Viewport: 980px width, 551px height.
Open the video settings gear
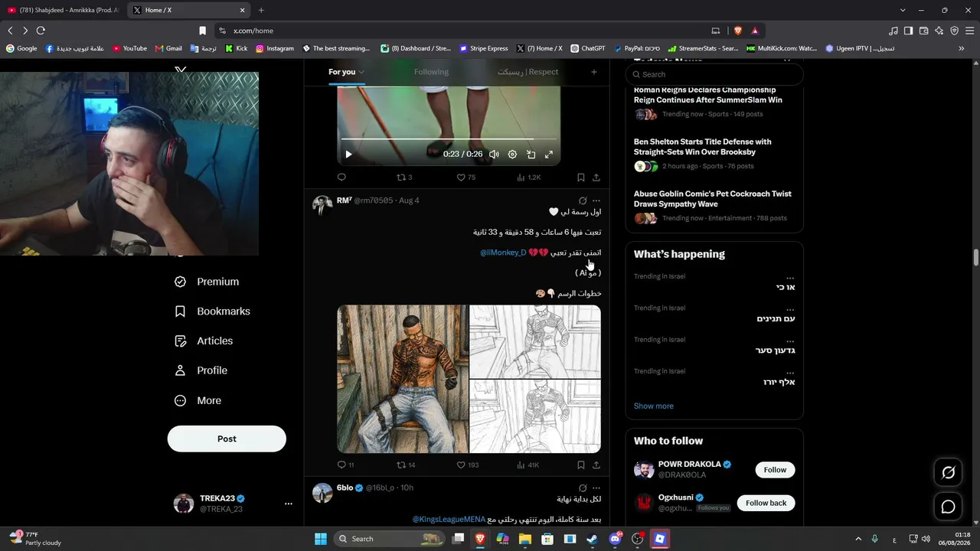[x=512, y=155]
